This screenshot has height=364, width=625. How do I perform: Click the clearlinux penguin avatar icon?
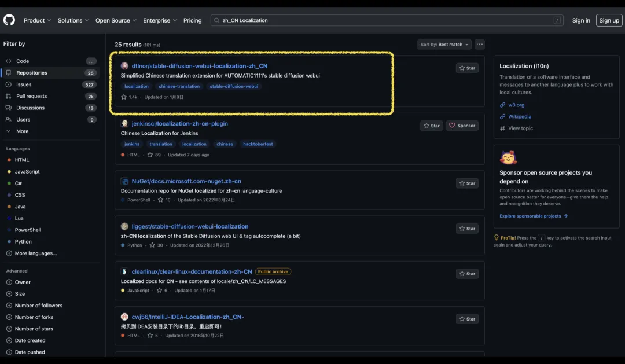click(x=124, y=271)
